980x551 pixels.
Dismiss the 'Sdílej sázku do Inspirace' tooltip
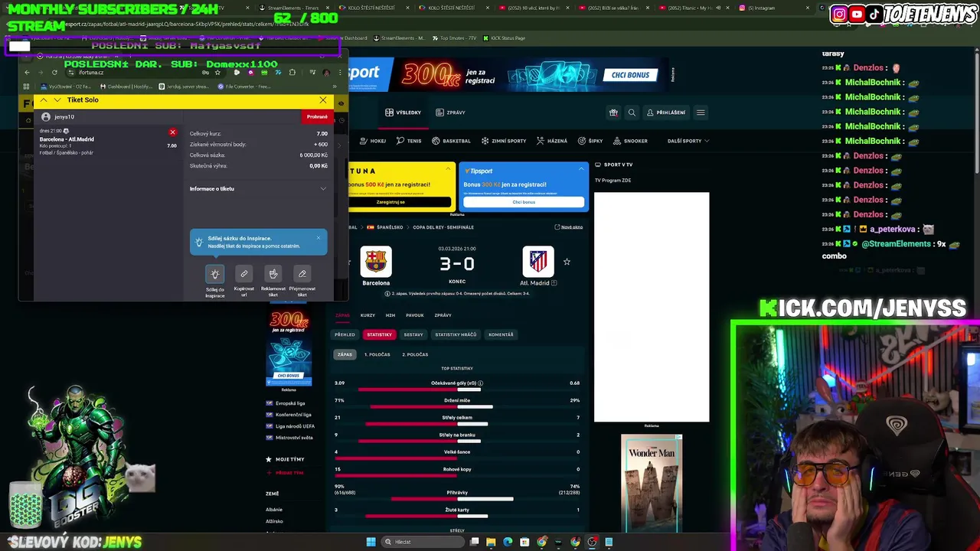[x=318, y=238]
